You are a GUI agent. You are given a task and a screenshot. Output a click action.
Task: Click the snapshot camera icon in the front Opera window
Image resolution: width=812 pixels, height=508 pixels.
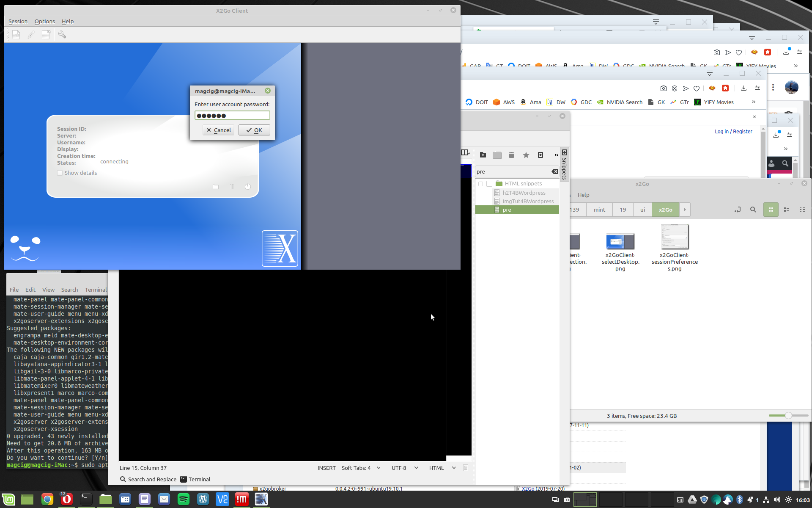coord(664,88)
